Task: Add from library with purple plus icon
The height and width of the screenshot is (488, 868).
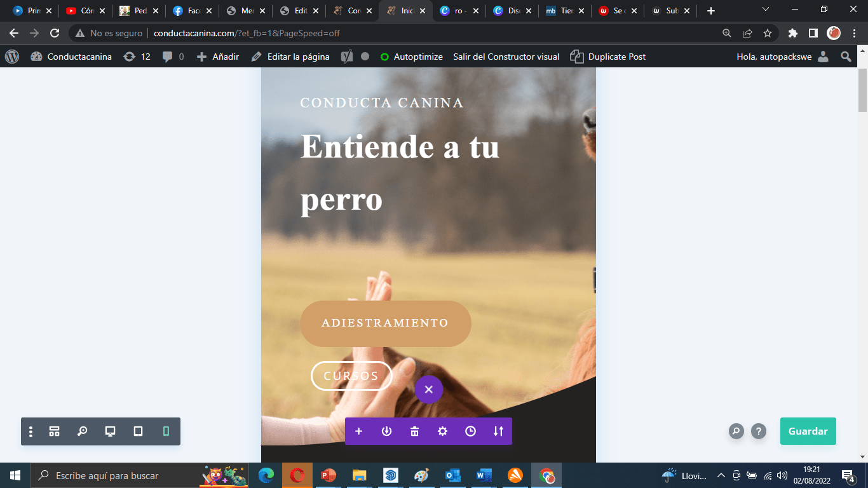Action: coord(358,431)
